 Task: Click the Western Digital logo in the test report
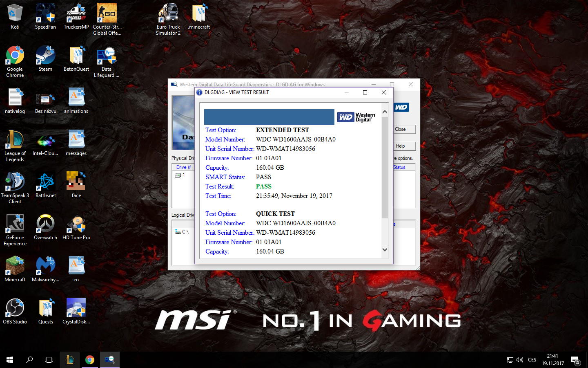pyautogui.click(x=356, y=117)
